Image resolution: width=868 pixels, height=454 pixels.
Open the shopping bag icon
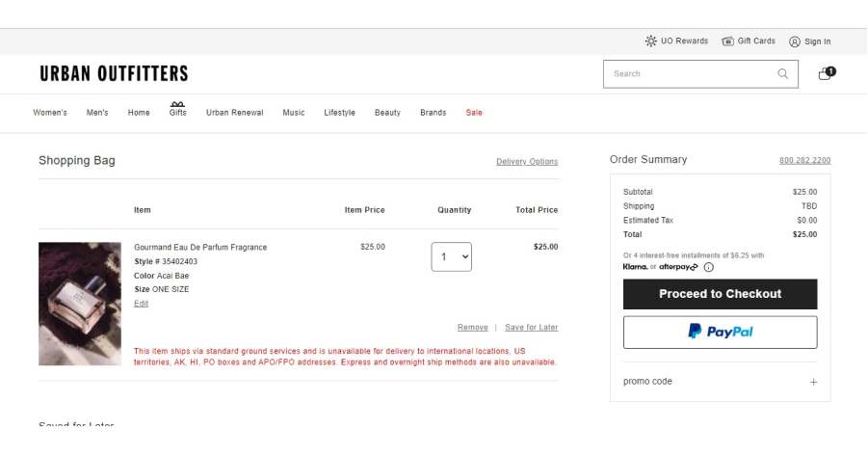(827, 73)
